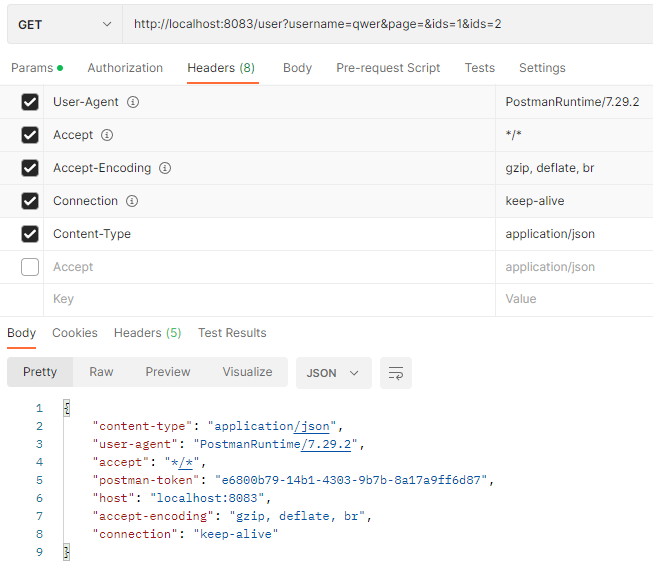Open the response Cookies tab
Image resolution: width=653 pixels, height=563 pixels.
pos(75,333)
